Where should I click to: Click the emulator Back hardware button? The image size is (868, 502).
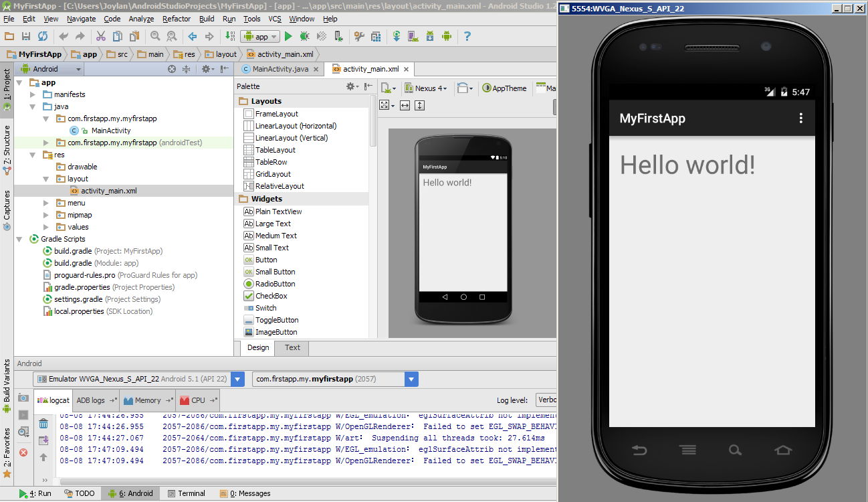[639, 450]
